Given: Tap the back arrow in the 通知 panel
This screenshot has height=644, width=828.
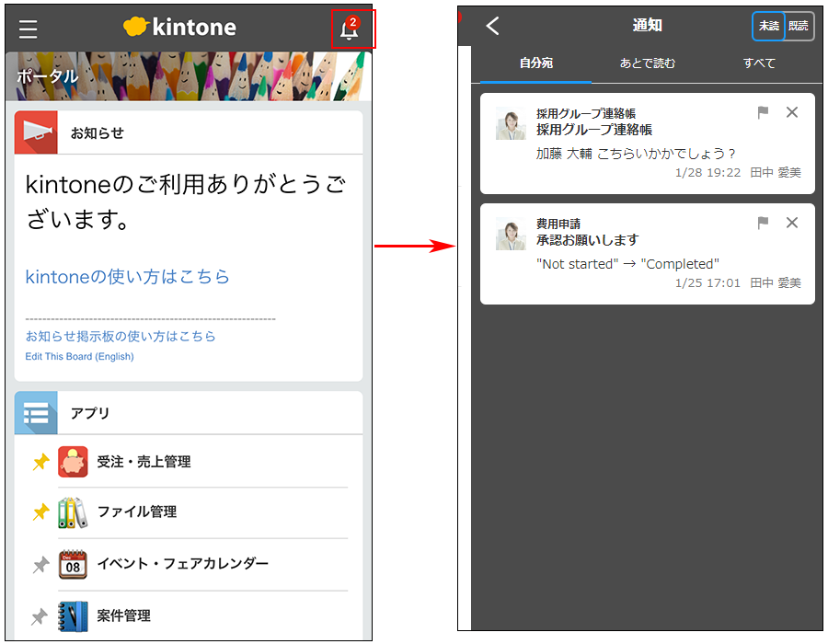Looking at the screenshot, I should (492, 26).
